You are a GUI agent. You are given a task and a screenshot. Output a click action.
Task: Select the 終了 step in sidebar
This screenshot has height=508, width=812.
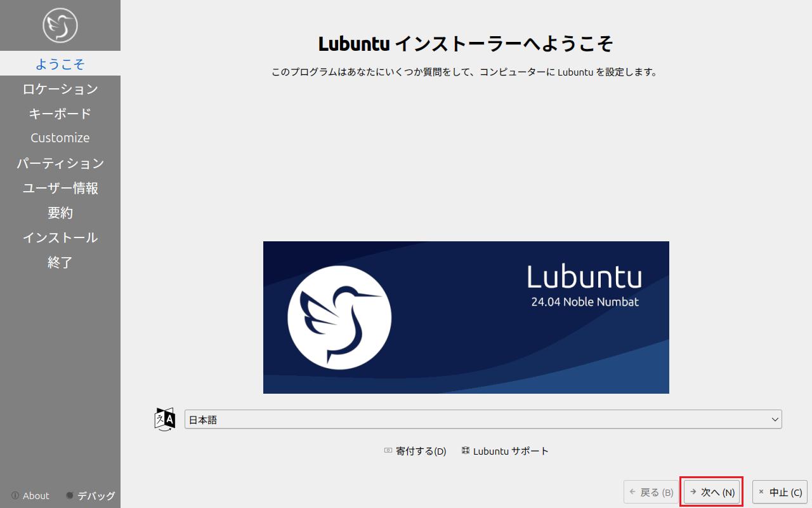[x=60, y=262]
